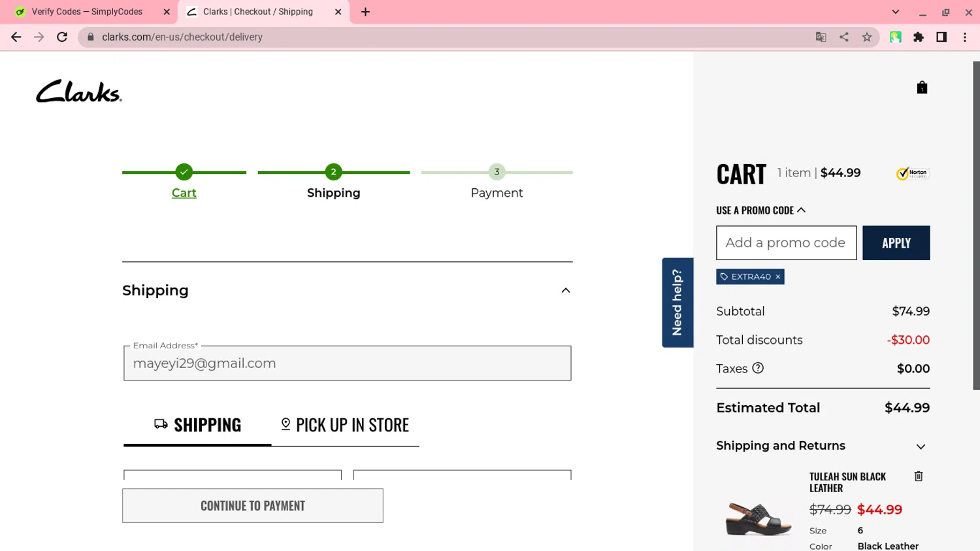The width and height of the screenshot is (980, 551).
Task: Click the sandal product thumbnail
Action: coord(758,519)
